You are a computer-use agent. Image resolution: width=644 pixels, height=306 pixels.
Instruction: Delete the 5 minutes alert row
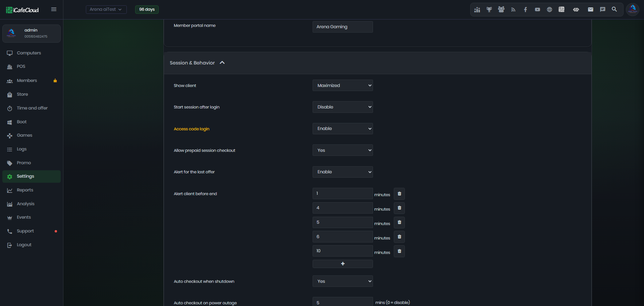coord(399,223)
